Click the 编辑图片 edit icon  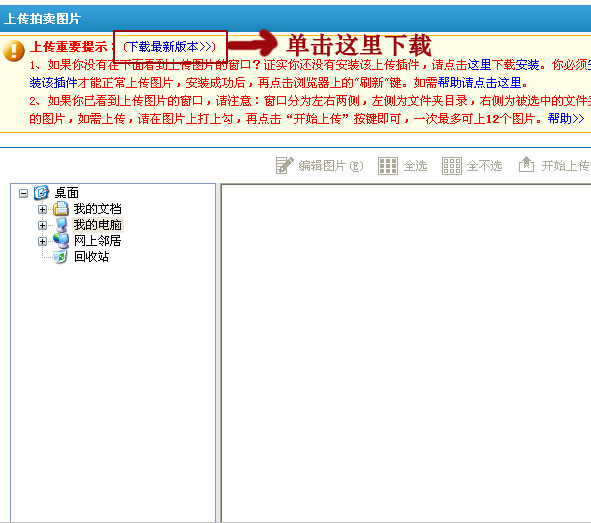click(x=284, y=165)
